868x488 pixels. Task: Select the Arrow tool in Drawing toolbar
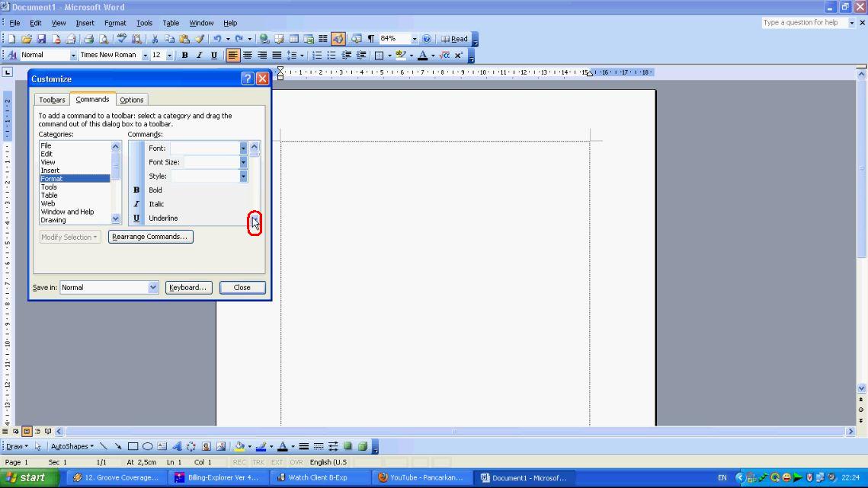pos(118,446)
